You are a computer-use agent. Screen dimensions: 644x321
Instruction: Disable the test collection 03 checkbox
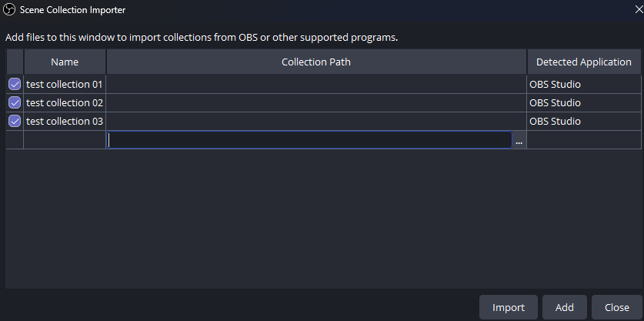coord(15,121)
